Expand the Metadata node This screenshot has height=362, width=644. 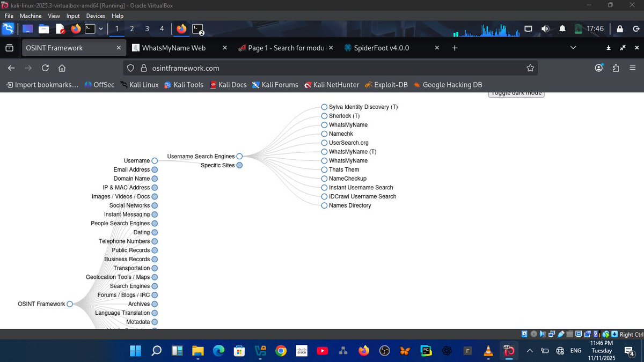tap(155, 322)
